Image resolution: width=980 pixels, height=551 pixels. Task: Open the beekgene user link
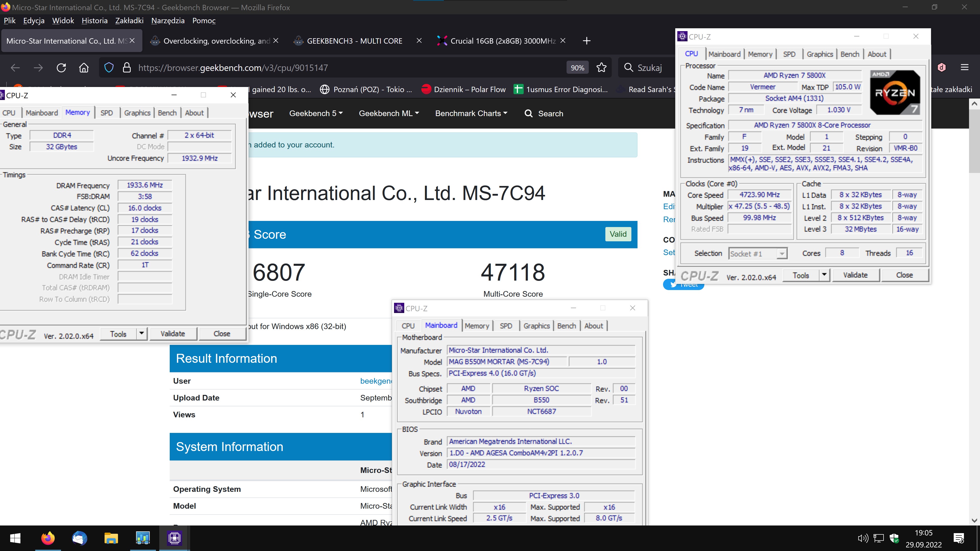pos(376,381)
